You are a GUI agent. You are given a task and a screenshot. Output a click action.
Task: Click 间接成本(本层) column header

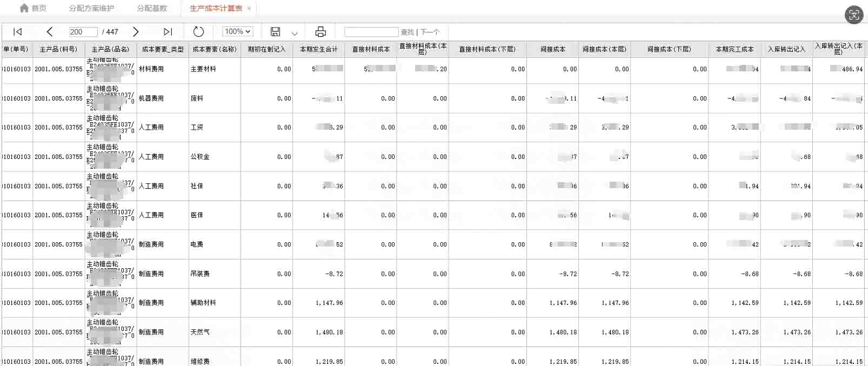(604, 49)
